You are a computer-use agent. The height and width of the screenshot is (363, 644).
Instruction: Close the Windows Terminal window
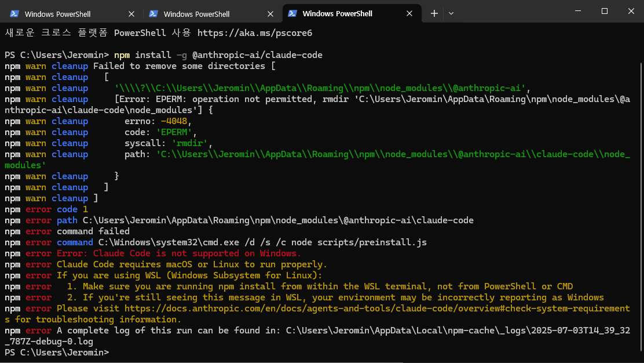631,11
